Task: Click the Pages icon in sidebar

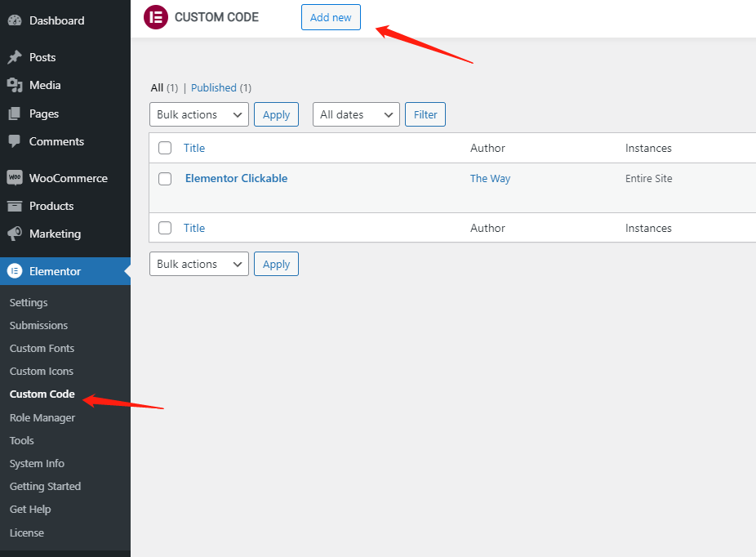Action: pos(15,114)
